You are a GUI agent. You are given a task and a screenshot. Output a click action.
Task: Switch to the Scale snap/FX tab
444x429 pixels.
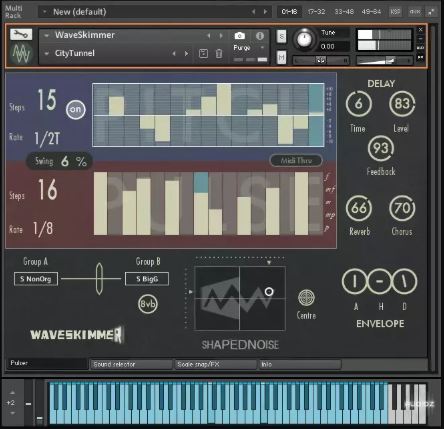pyautogui.click(x=216, y=364)
